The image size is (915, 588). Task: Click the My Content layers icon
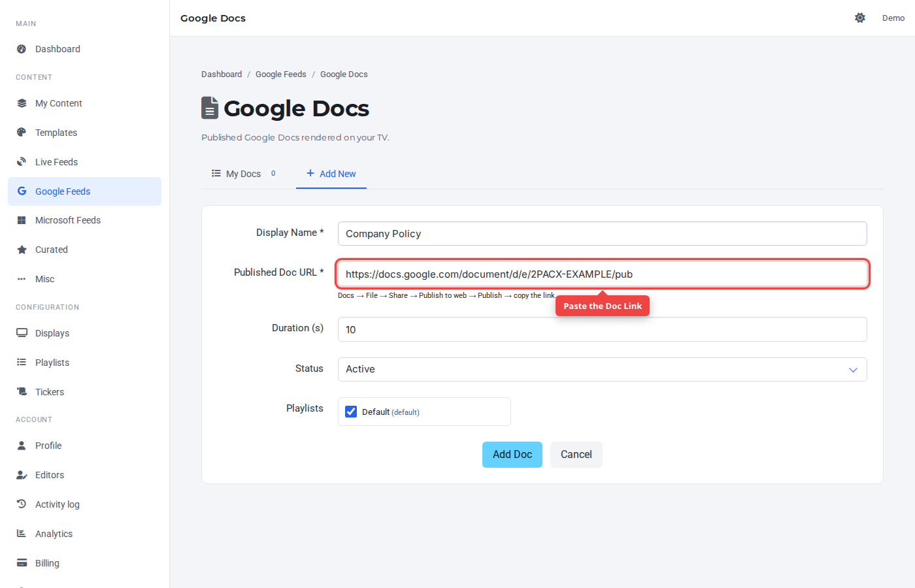click(x=22, y=103)
